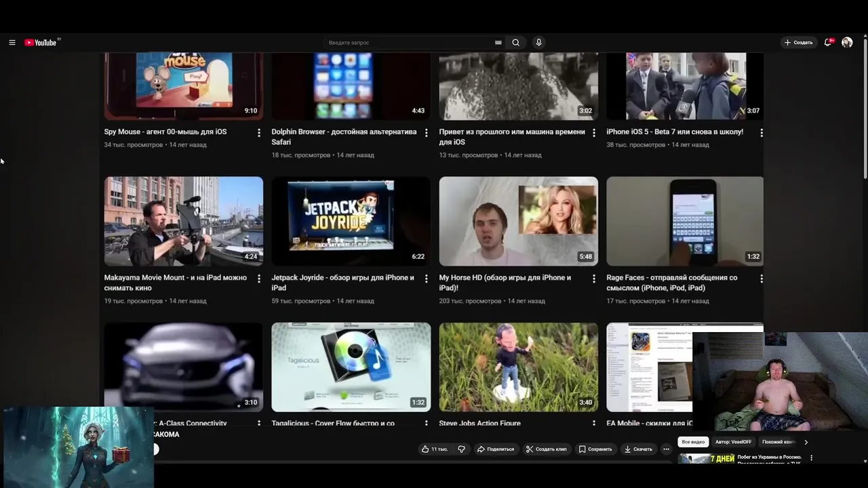
Task: Open options for A-Class Connectivity video
Action: pos(259,423)
